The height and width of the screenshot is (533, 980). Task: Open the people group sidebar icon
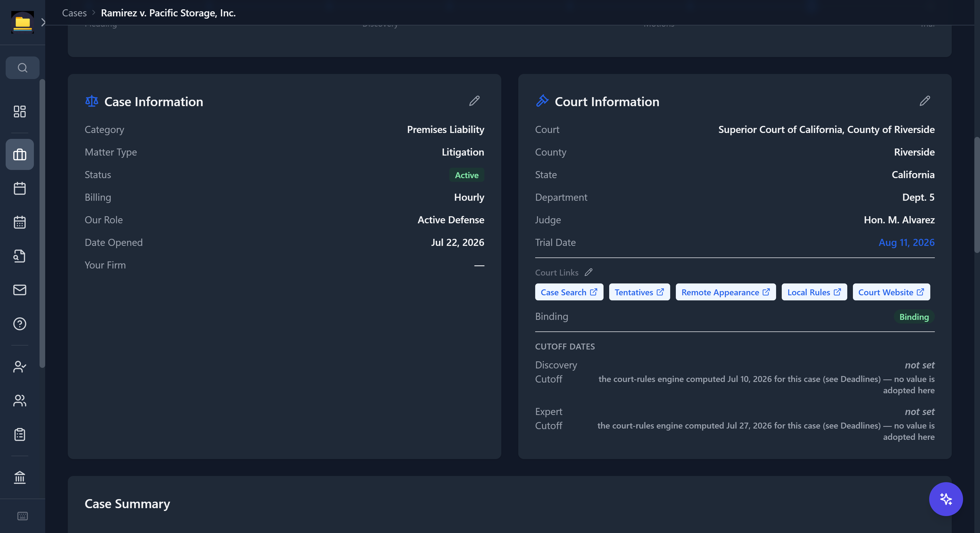coord(20,400)
